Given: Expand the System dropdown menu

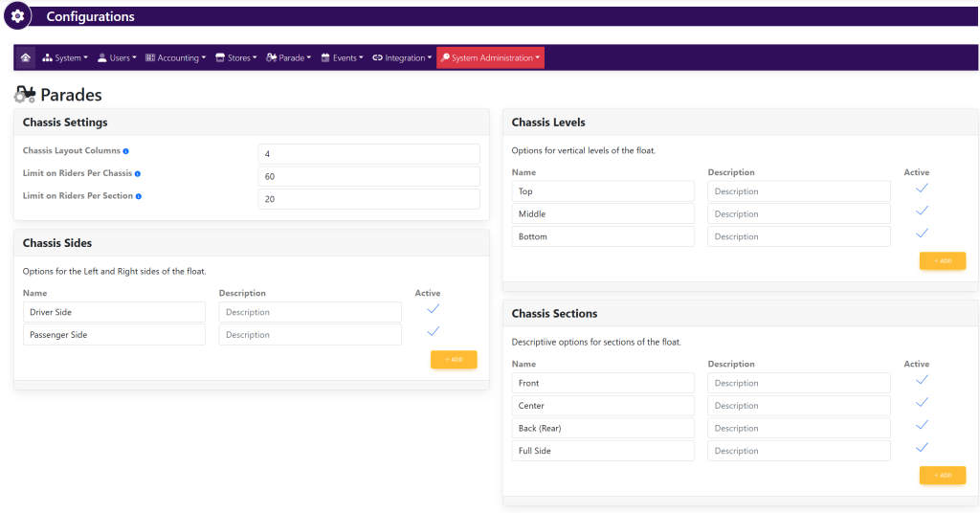Looking at the screenshot, I should (x=65, y=58).
